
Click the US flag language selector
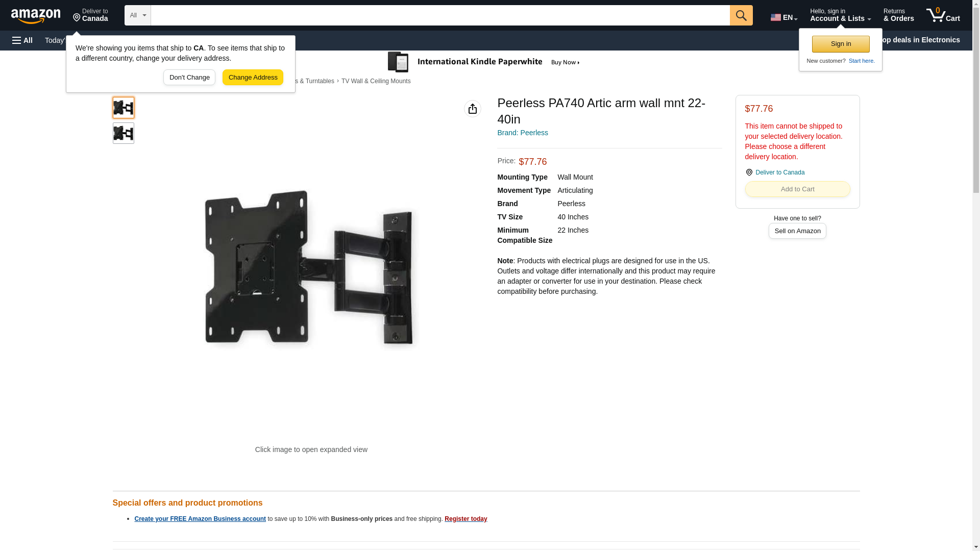point(783,17)
